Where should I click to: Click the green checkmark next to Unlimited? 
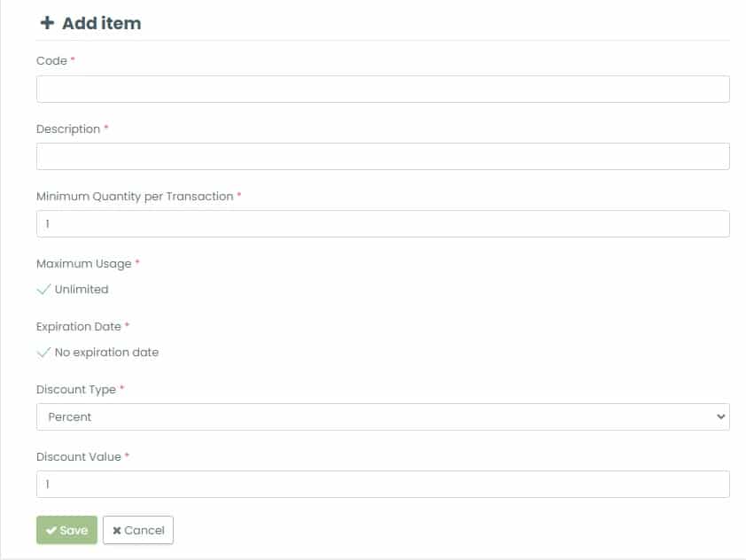click(44, 289)
